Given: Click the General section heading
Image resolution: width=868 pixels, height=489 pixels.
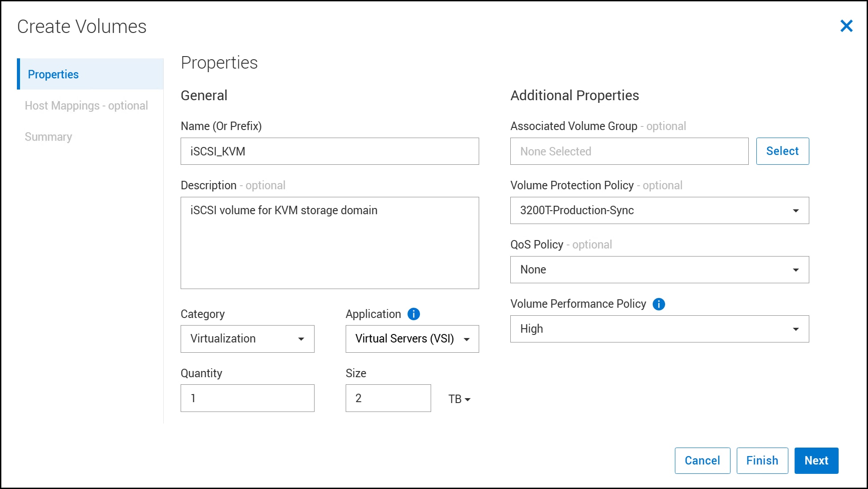Looking at the screenshot, I should point(204,95).
